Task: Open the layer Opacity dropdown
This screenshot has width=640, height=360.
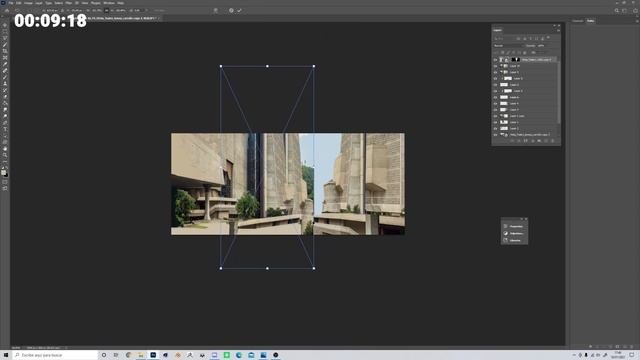Action: click(542, 46)
